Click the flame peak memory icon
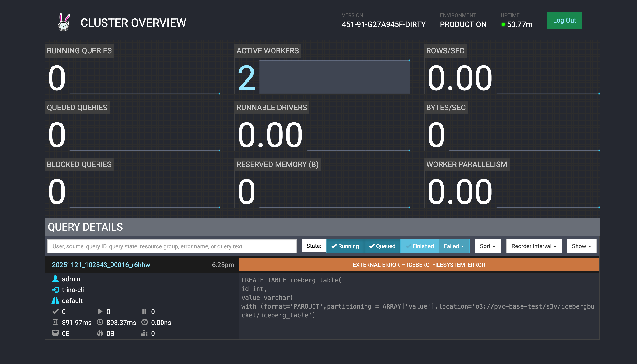 100,333
